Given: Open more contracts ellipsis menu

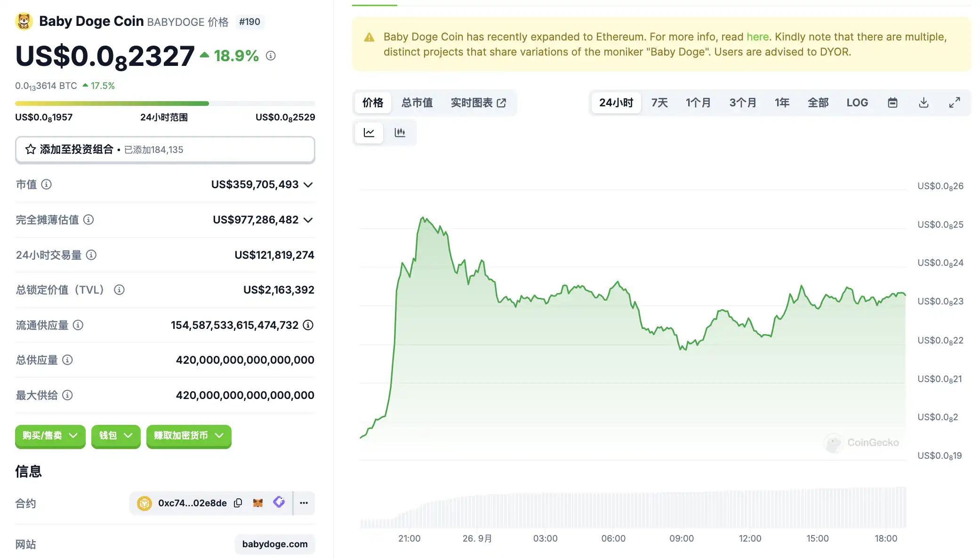Looking at the screenshot, I should [304, 503].
